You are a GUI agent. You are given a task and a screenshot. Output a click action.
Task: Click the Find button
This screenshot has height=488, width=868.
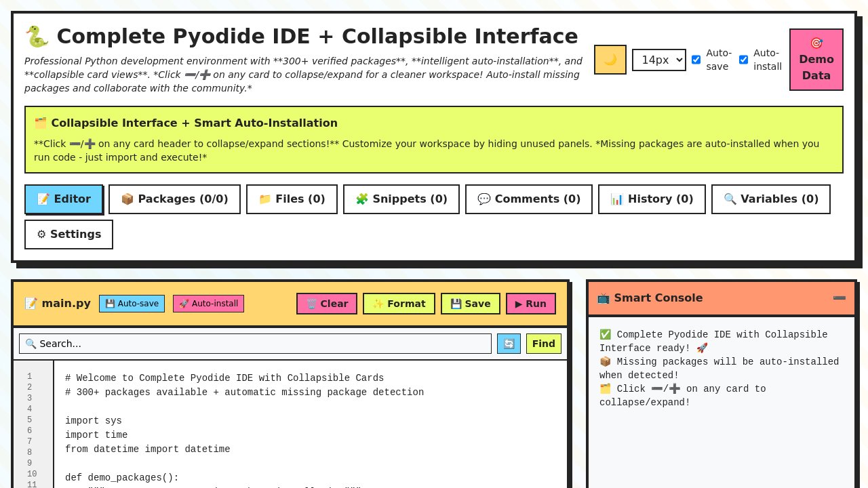544,344
